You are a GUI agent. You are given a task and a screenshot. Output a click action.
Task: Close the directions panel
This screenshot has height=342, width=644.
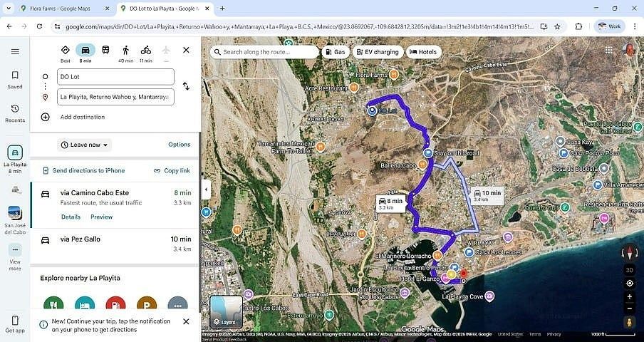coord(186,50)
